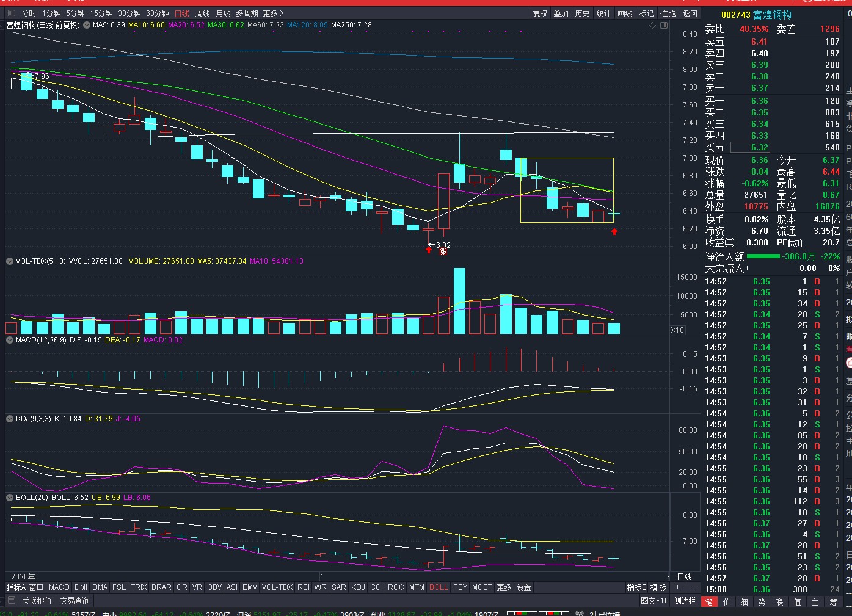
Task: Select the 筹 chip-distribution tab
Action: click(834, 602)
